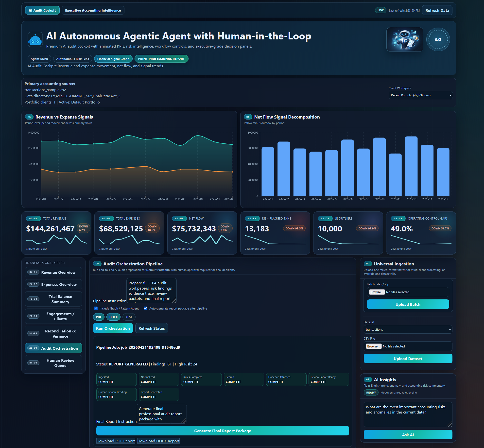
Task: Click the RE badge on Revenue vs Expense Signals
Action: coord(29,117)
